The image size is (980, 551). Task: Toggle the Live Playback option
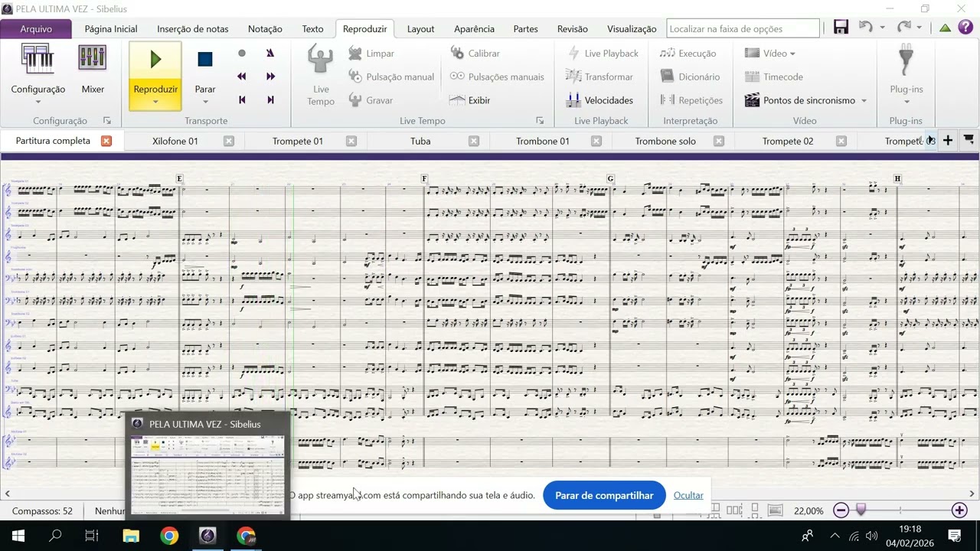pyautogui.click(x=603, y=54)
